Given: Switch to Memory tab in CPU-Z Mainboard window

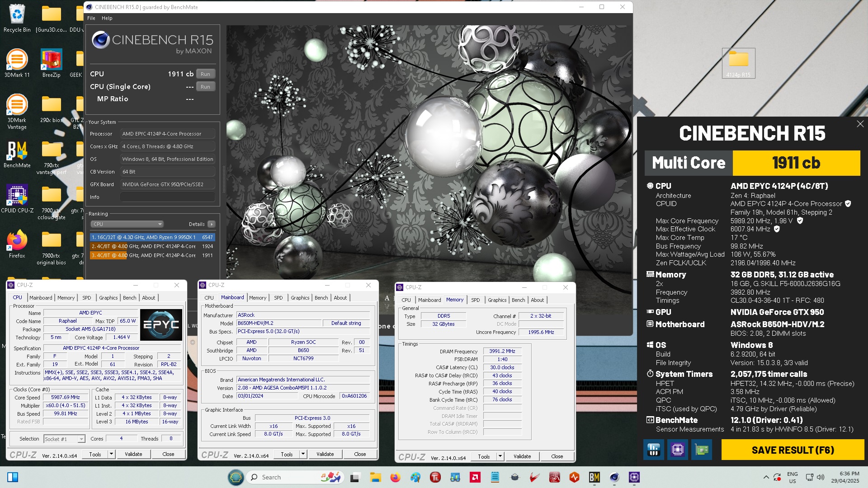Looking at the screenshot, I should (x=258, y=298).
